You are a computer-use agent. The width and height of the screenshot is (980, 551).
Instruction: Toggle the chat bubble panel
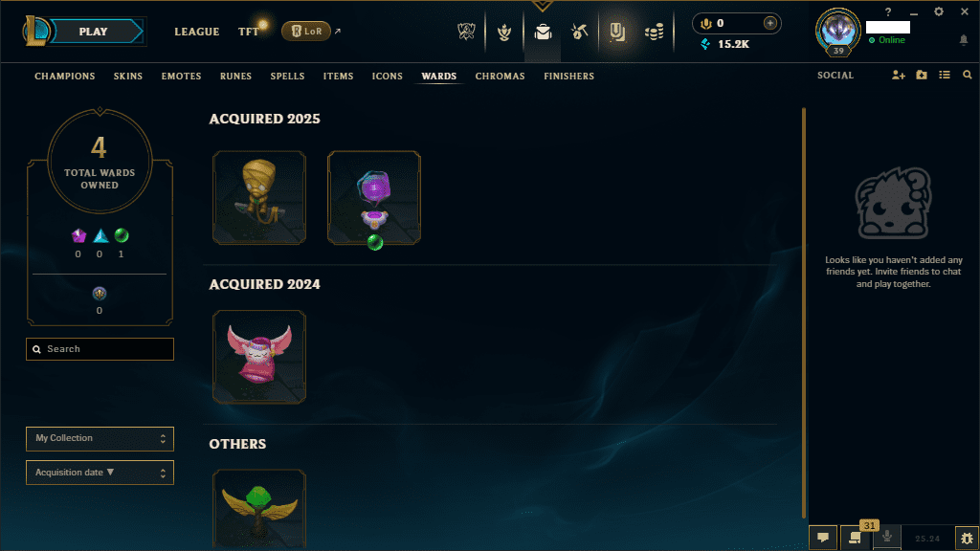coord(823,538)
